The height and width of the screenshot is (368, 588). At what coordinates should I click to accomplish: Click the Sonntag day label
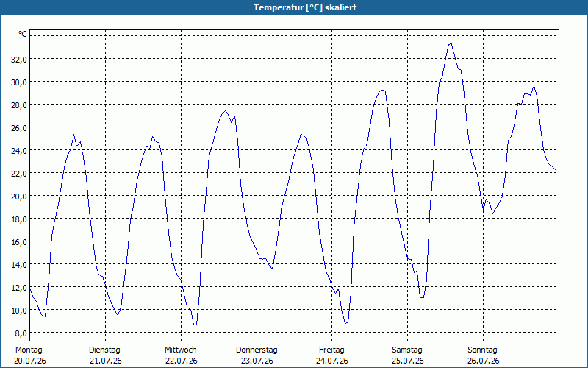pyautogui.click(x=482, y=350)
